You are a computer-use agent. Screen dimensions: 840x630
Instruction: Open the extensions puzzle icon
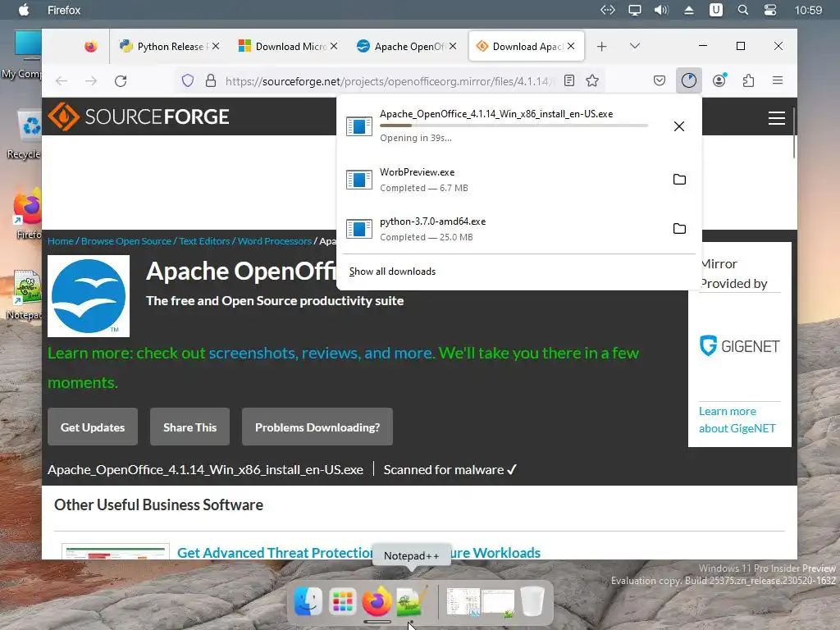[x=748, y=81]
